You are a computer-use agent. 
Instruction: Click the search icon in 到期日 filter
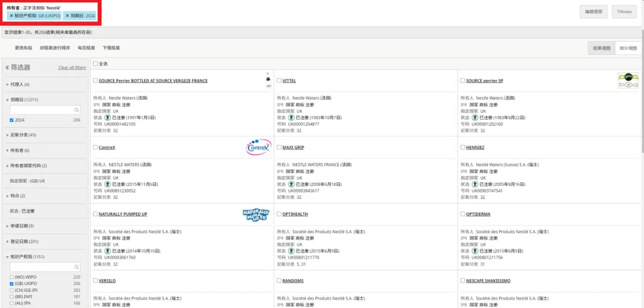[x=76, y=110]
